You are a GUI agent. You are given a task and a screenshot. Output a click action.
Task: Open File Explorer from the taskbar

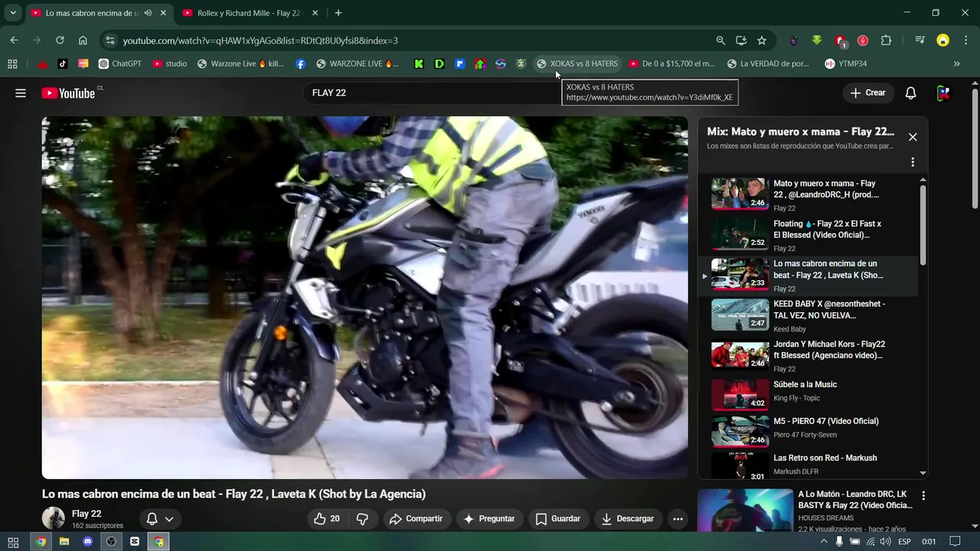(x=64, y=541)
